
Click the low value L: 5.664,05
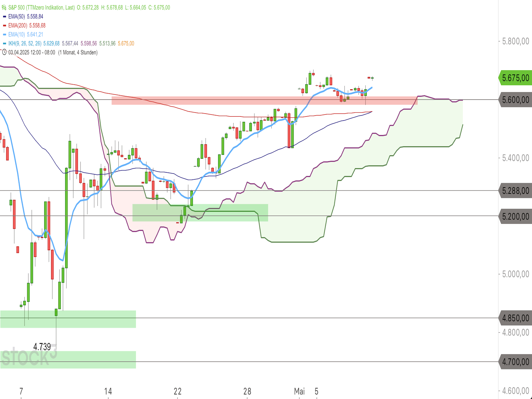pos(135,7)
